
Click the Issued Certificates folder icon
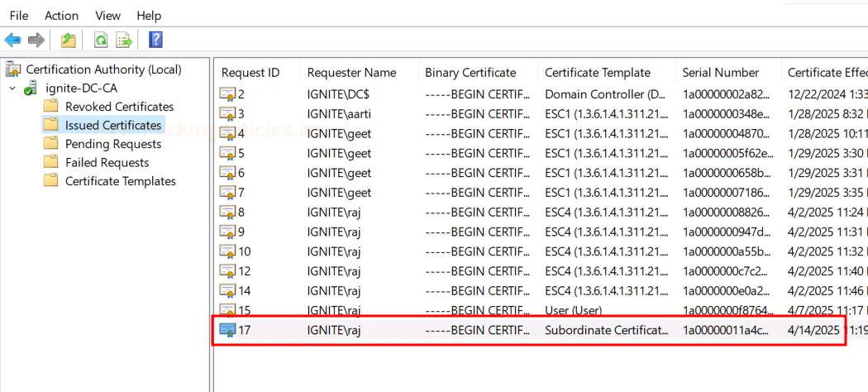[x=51, y=125]
